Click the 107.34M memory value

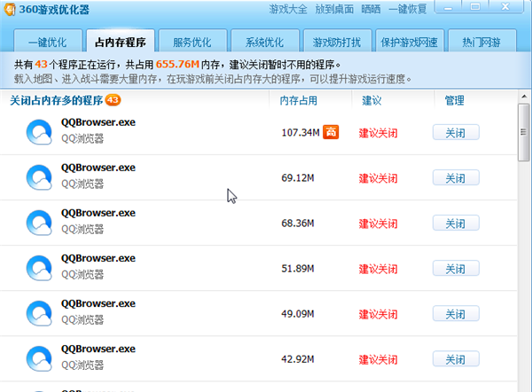[x=301, y=132]
